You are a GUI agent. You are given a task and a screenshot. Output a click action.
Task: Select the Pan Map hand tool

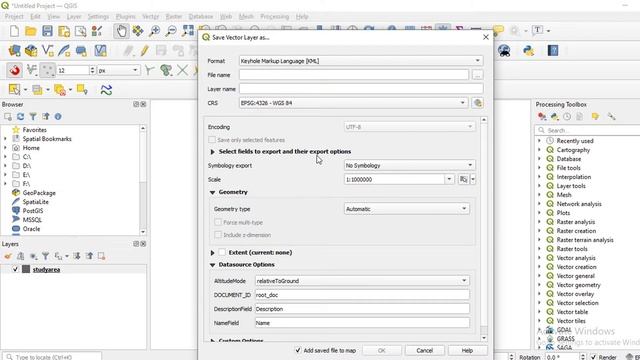coord(121,31)
